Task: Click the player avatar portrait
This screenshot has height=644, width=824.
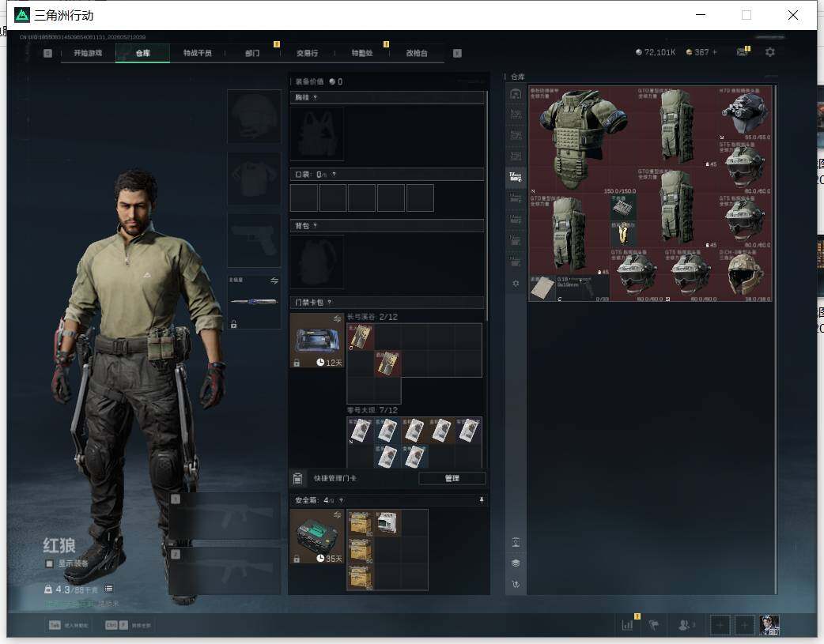Action: (769, 625)
